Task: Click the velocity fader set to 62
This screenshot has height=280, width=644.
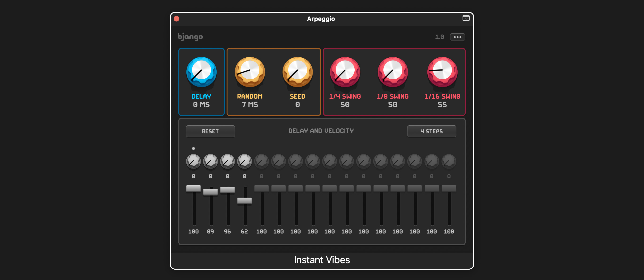Action: pos(245,201)
